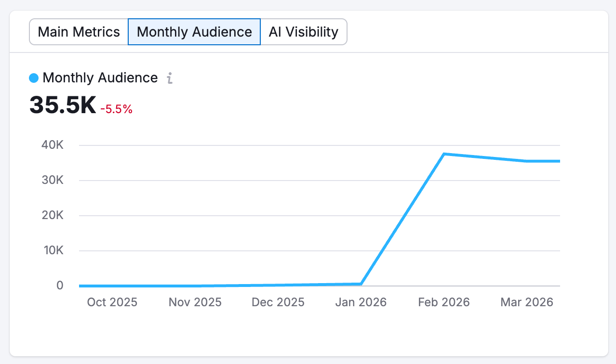Click the chart line near Oct 2025
The width and height of the screenshot is (616, 364).
coord(112,285)
